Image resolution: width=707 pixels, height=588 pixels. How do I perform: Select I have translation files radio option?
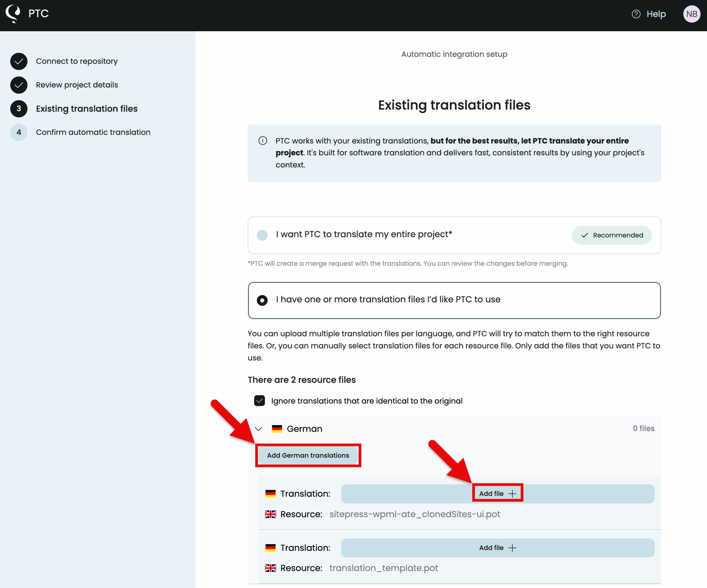pyautogui.click(x=262, y=300)
